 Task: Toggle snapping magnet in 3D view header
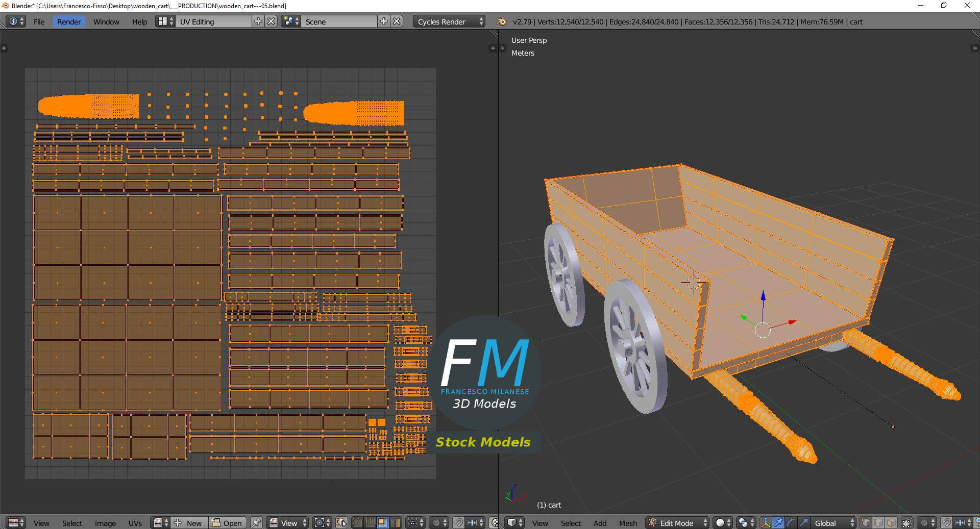pos(946,523)
